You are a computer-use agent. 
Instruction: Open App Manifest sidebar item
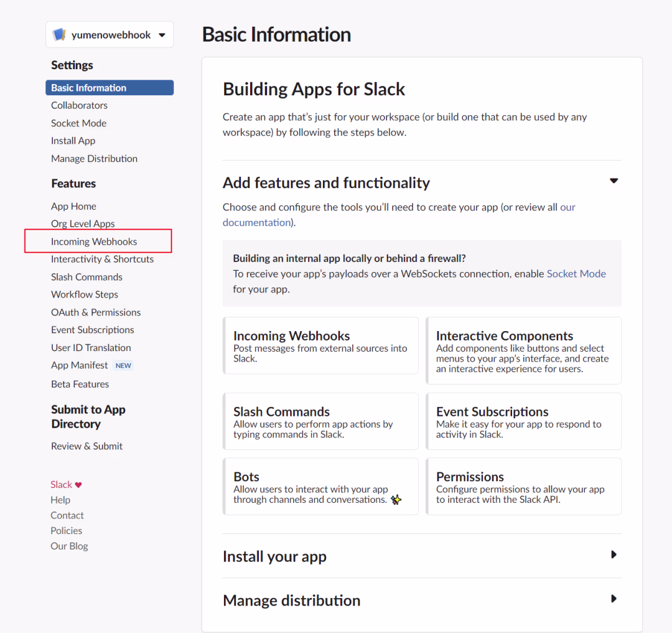(x=80, y=365)
